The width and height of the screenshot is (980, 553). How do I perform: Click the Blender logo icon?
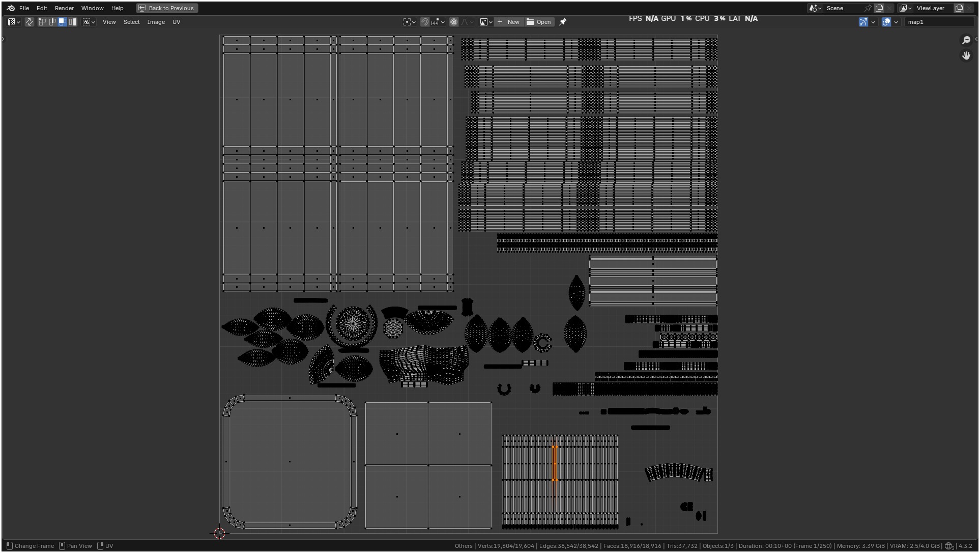point(11,8)
